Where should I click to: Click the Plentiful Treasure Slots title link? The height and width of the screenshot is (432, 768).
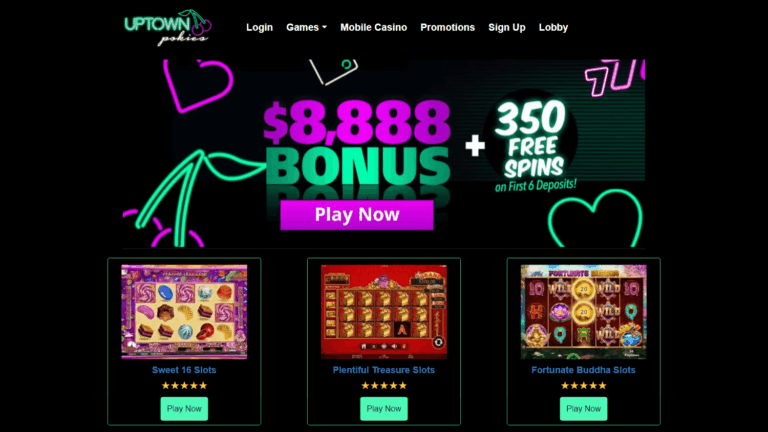384,370
